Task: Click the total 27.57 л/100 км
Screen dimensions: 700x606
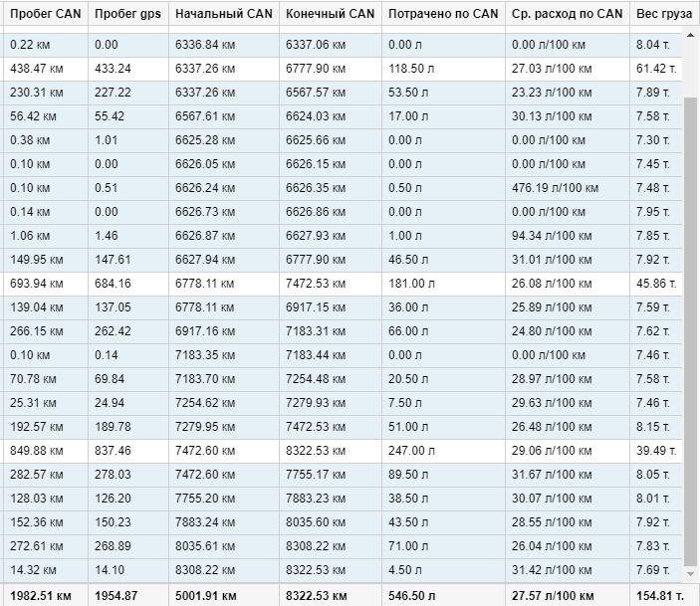Action: point(553,596)
